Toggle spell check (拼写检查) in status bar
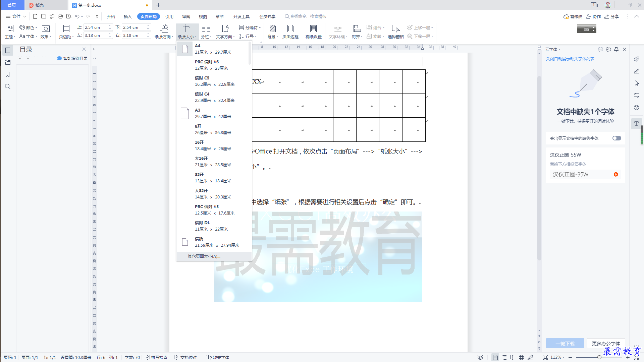 pos(156,357)
